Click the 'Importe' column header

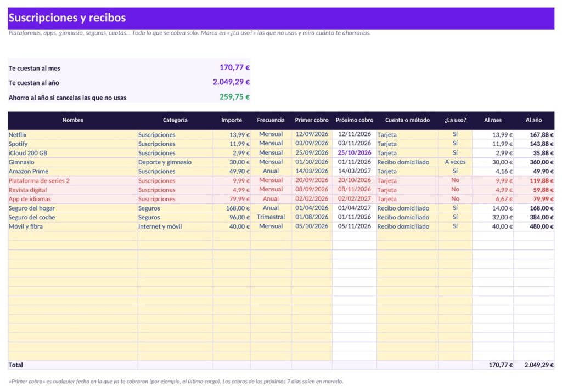232,120
